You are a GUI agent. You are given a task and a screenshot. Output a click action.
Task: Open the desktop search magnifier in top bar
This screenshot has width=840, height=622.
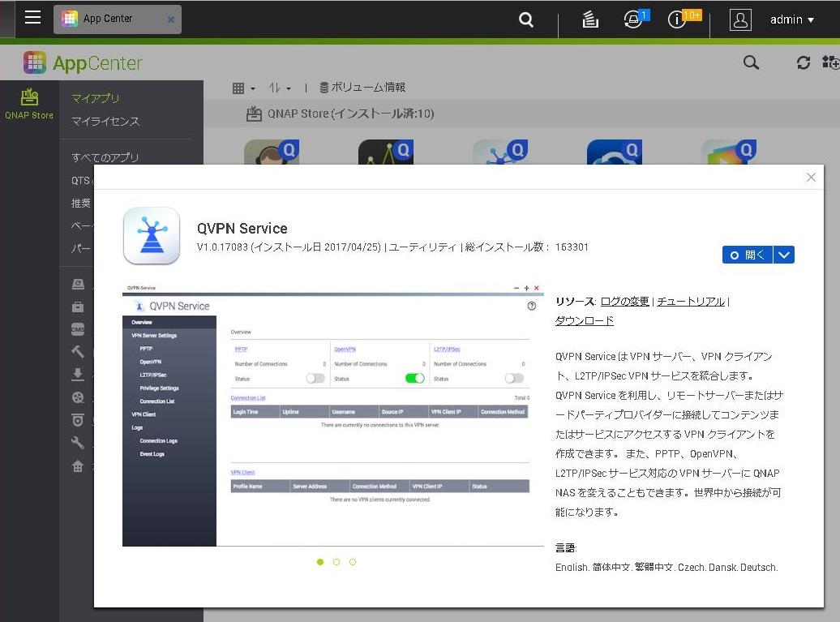click(x=526, y=19)
